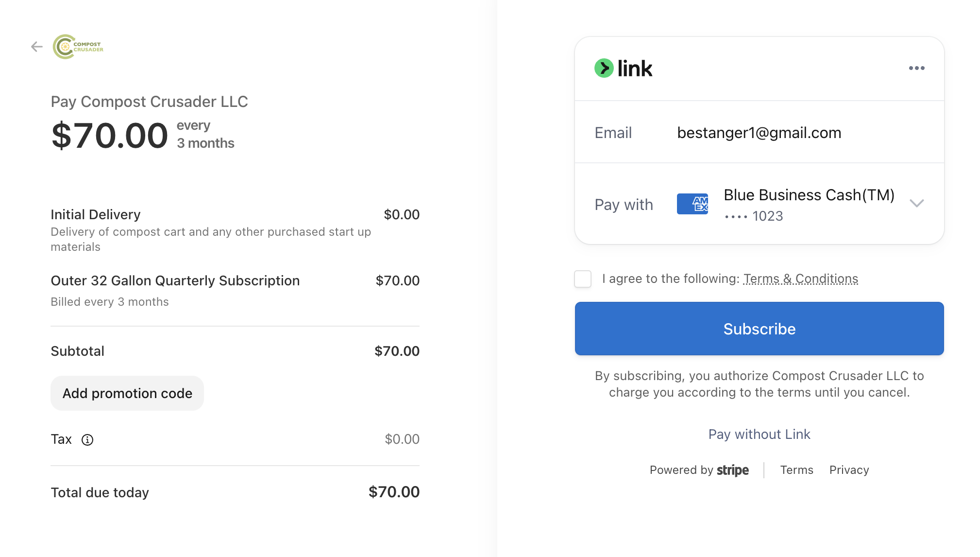Click the green Link logo
This screenshot has width=980, height=557.
pos(624,68)
